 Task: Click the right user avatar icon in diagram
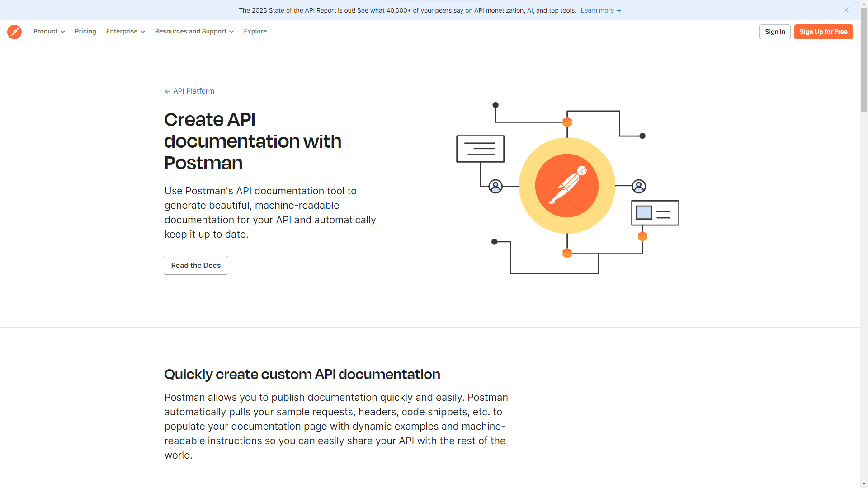pos(639,186)
